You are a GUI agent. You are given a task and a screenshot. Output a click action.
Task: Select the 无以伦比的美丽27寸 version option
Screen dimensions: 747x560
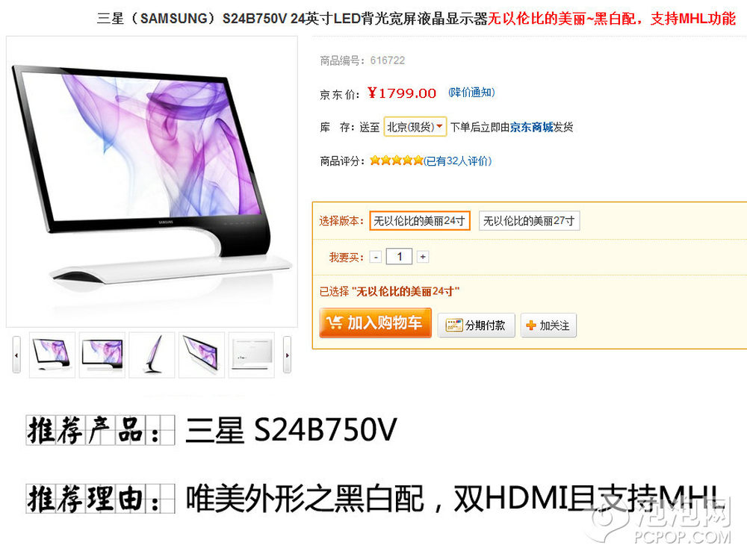pos(530,221)
